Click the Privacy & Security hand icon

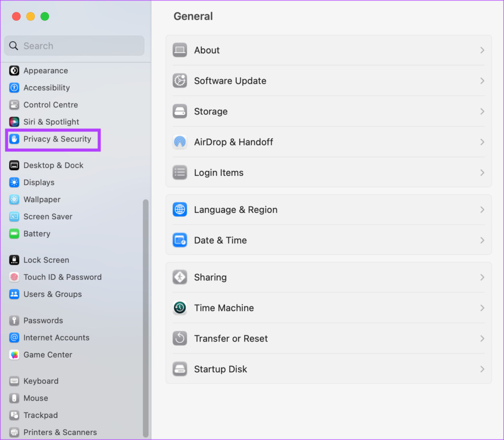coord(14,139)
